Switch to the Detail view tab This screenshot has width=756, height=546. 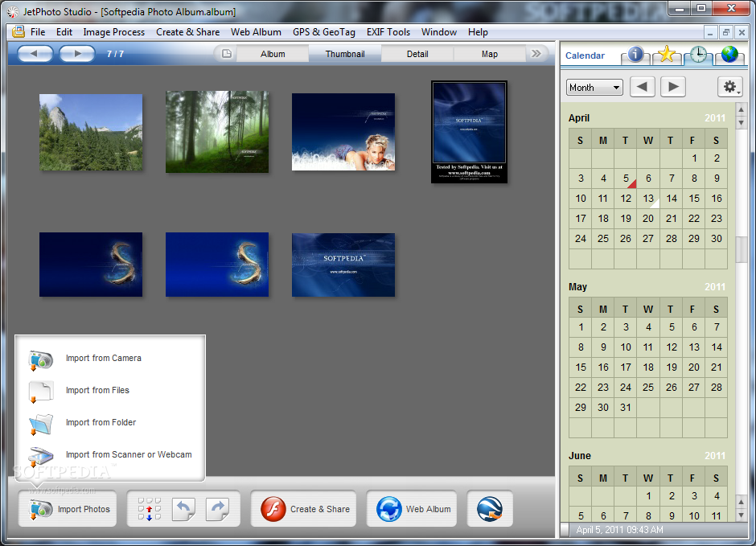click(417, 54)
